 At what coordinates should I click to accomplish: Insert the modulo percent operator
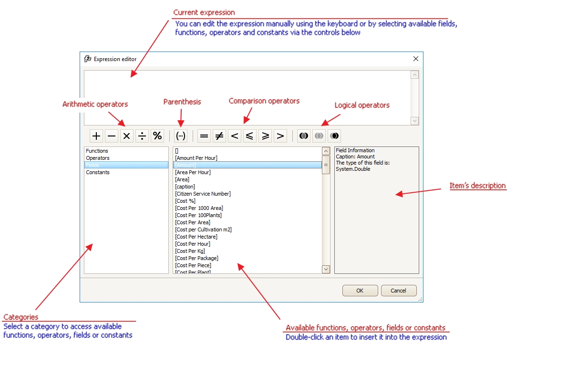coord(157,136)
